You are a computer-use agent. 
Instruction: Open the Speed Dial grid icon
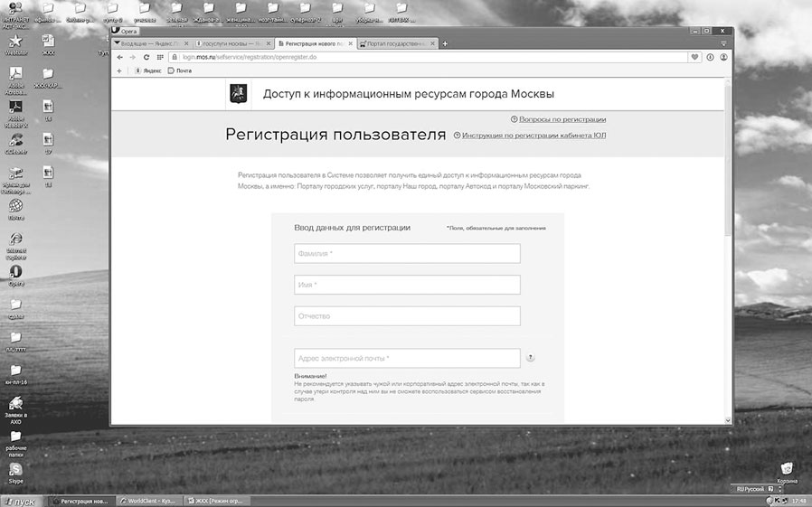click(159, 57)
